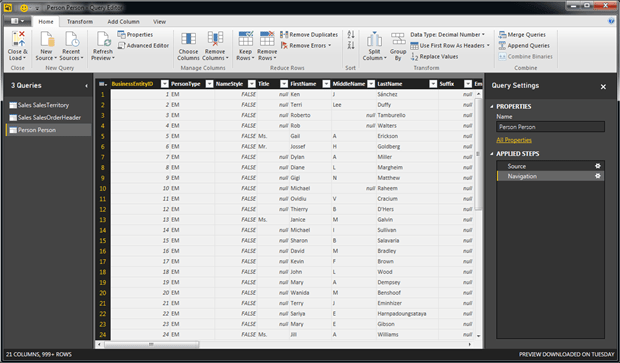This screenshot has height=363, width=620.
Task: Sort ascending with the A-Z icon
Action: click(351, 35)
